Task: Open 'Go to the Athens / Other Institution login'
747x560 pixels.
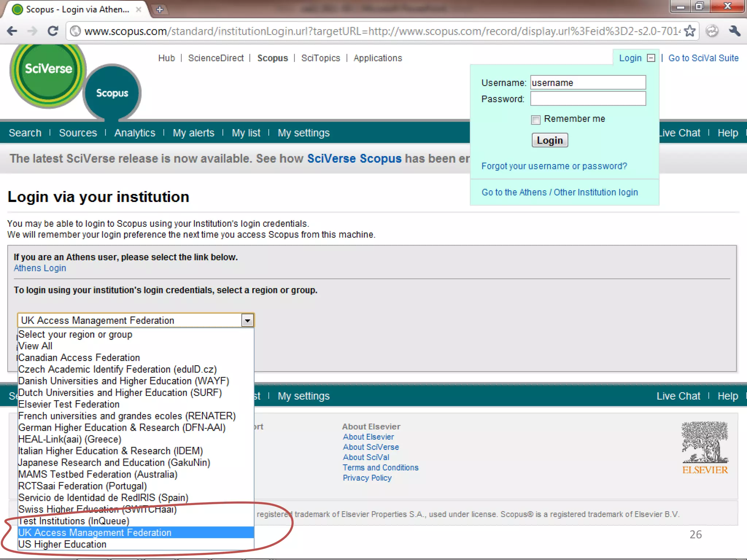Action: (560, 192)
